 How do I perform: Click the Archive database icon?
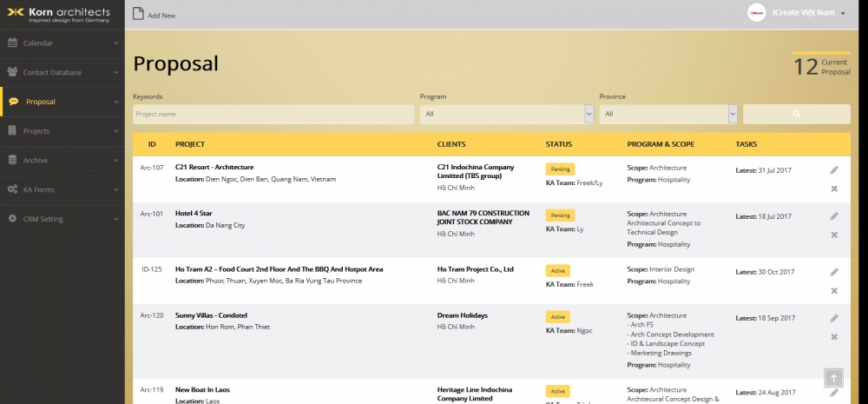pyautogui.click(x=12, y=160)
